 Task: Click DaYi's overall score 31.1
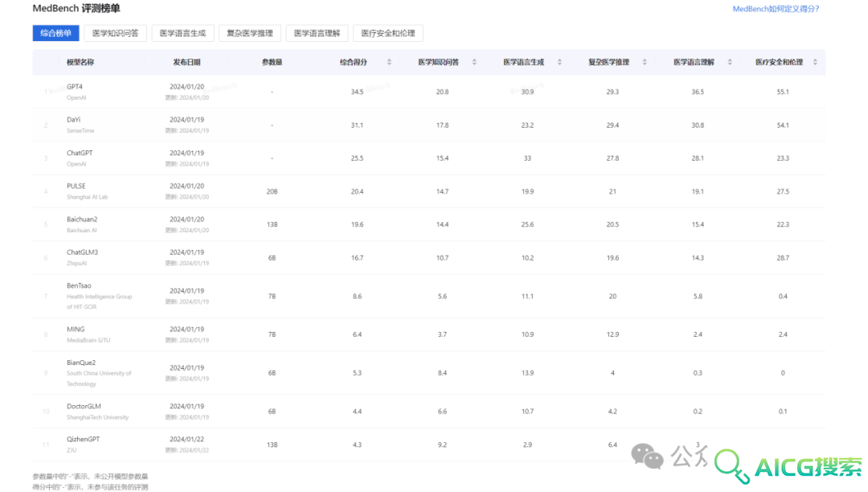tap(357, 125)
